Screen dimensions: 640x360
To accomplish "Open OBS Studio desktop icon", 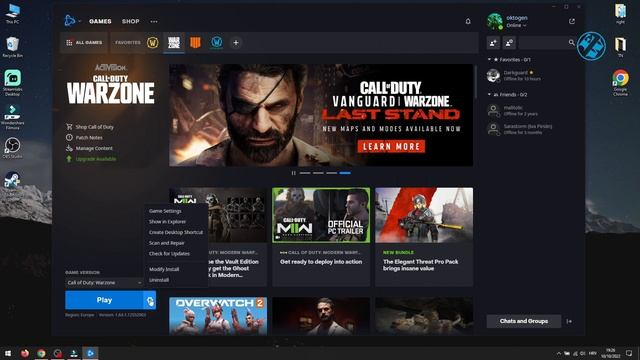I will (13, 148).
